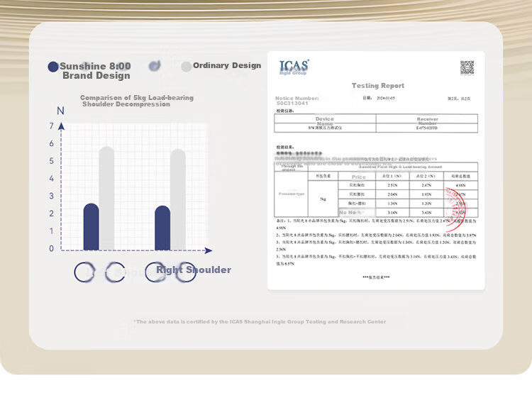Click the right shoulder gray bar
Viewport: 532px width, 405px height.
pos(178,199)
